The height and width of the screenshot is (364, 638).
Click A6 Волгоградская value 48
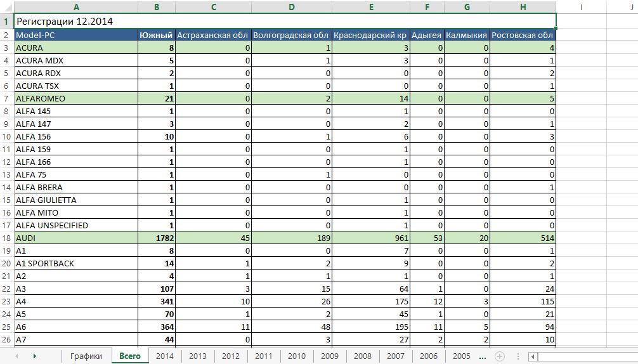(x=292, y=327)
